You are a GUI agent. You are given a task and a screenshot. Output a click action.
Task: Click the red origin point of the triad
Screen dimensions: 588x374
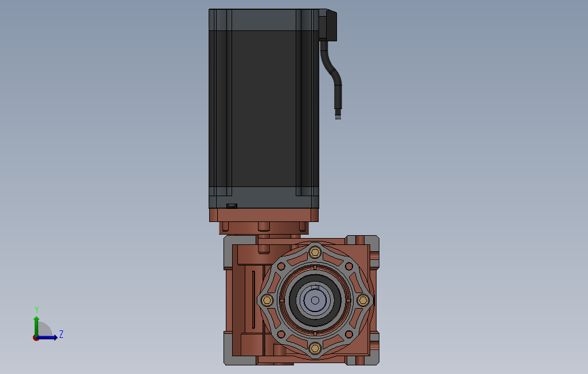coord(36,338)
